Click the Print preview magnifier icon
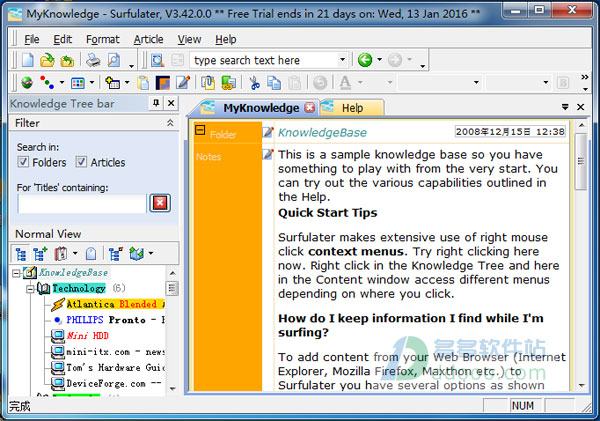This screenshot has width=600, height=421. (x=114, y=60)
